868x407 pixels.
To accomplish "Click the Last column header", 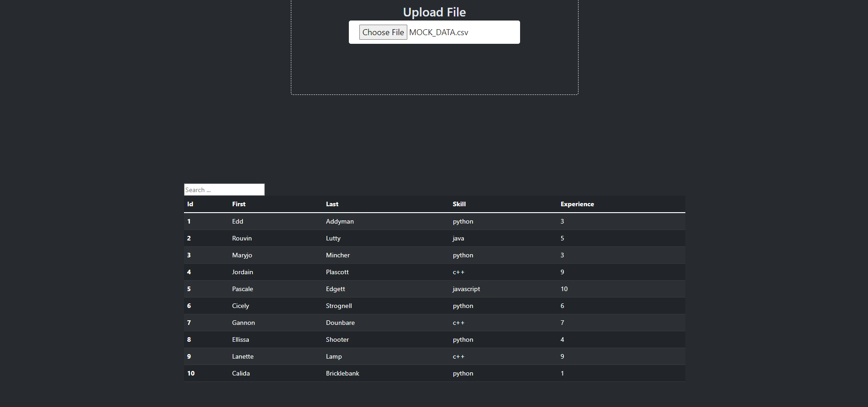I will [332, 204].
